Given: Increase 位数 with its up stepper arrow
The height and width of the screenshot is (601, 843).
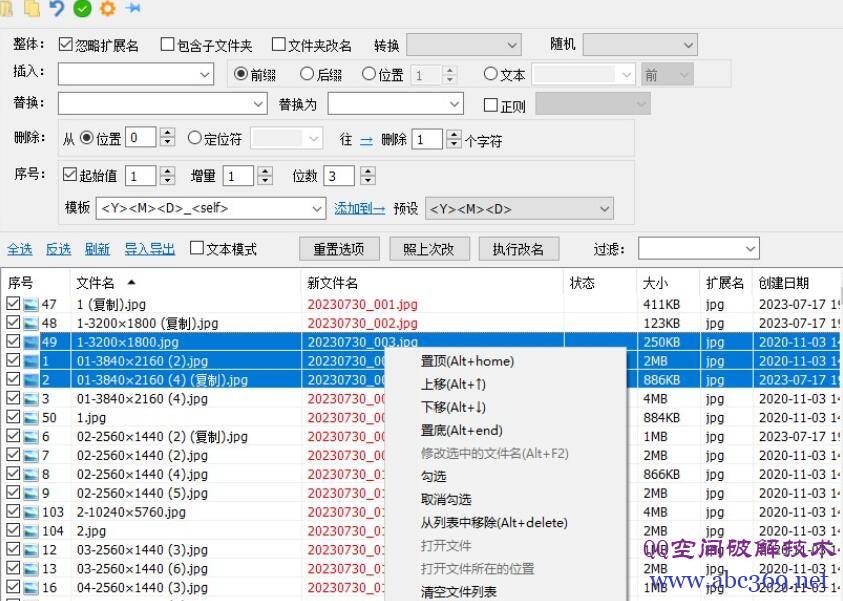Looking at the screenshot, I should pyautogui.click(x=368, y=169).
